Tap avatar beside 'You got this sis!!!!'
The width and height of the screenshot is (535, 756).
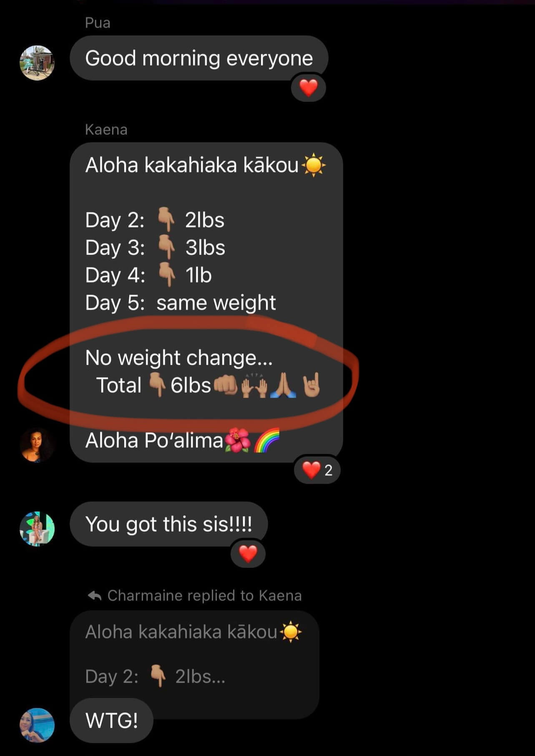click(x=37, y=529)
